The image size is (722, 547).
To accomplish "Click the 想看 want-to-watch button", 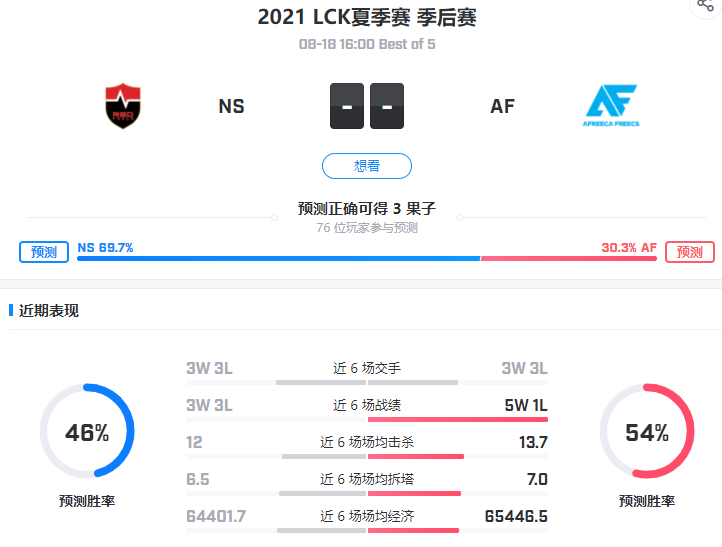I will [367, 166].
